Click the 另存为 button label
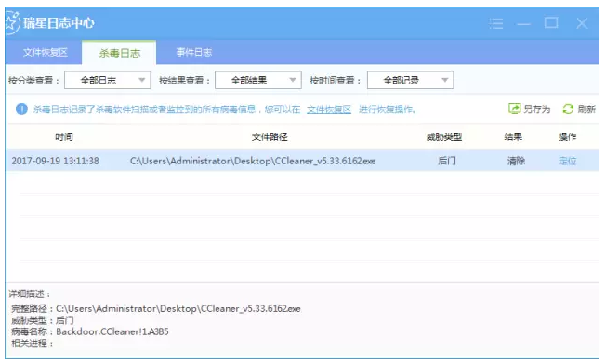This screenshot has height=364, width=606. pos(537,110)
